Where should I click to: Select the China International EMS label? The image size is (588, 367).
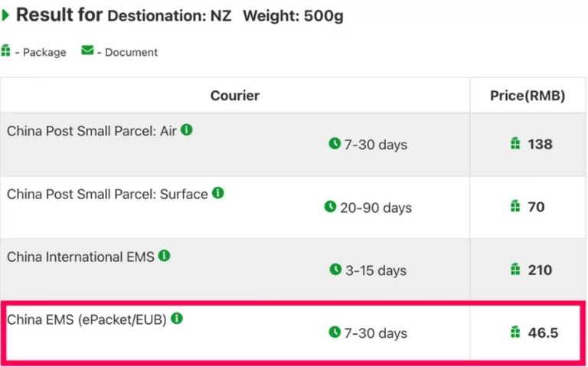pos(80,257)
